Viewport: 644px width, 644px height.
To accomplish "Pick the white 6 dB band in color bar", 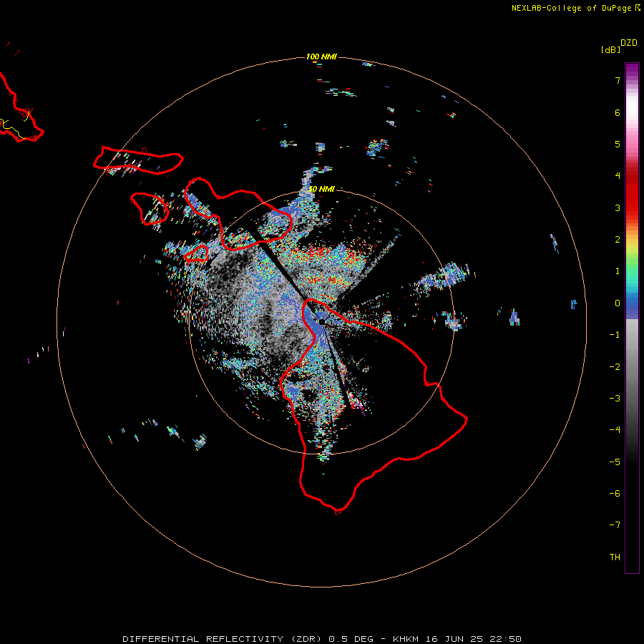I will [x=632, y=110].
